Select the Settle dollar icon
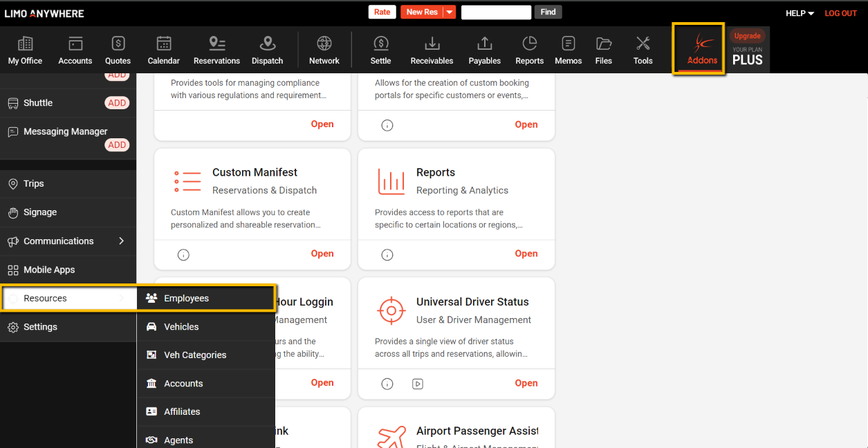This screenshot has height=448, width=868. tap(380, 44)
